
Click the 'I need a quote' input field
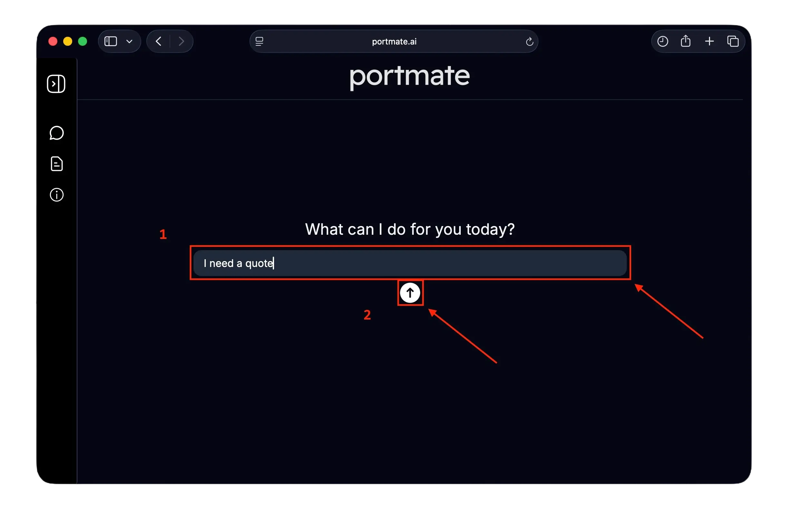pyautogui.click(x=409, y=263)
